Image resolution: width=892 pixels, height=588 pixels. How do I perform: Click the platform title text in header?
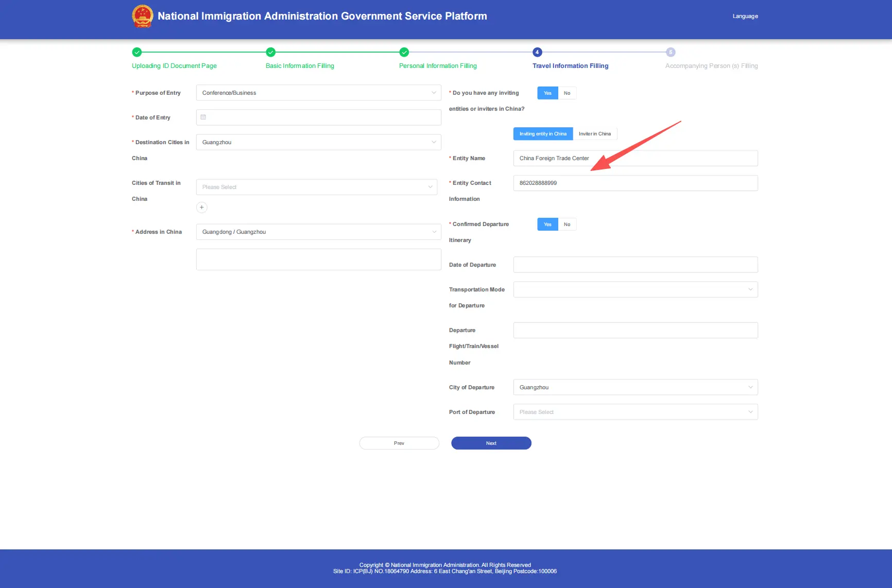322,16
